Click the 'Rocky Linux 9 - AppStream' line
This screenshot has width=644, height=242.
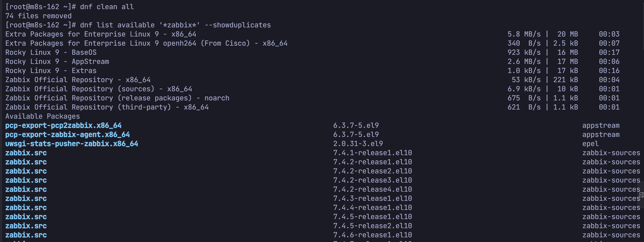pyautogui.click(x=57, y=61)
